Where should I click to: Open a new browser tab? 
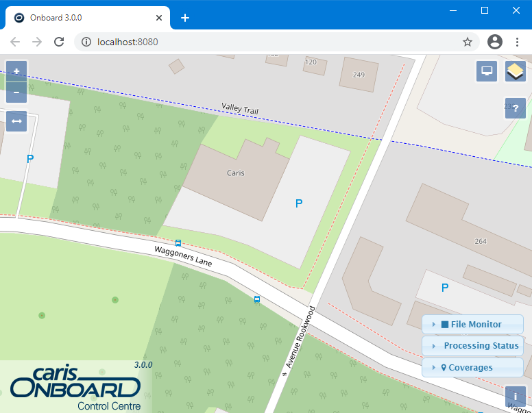[185, 18]
